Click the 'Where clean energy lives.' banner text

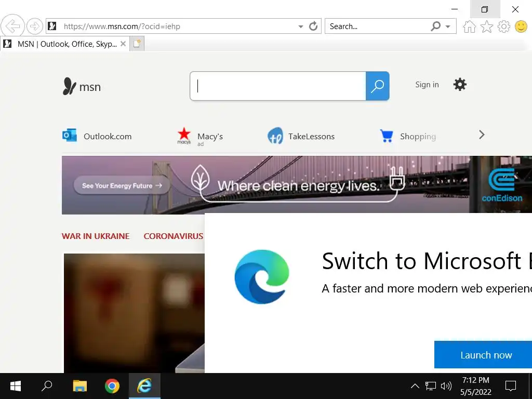pyautogui.click(x=298, y=185)
